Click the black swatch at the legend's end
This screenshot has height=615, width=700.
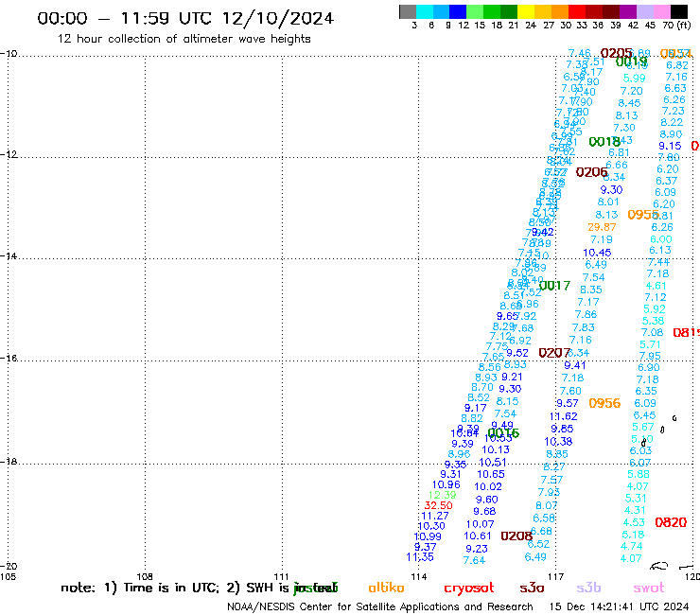tap(678, 11)
